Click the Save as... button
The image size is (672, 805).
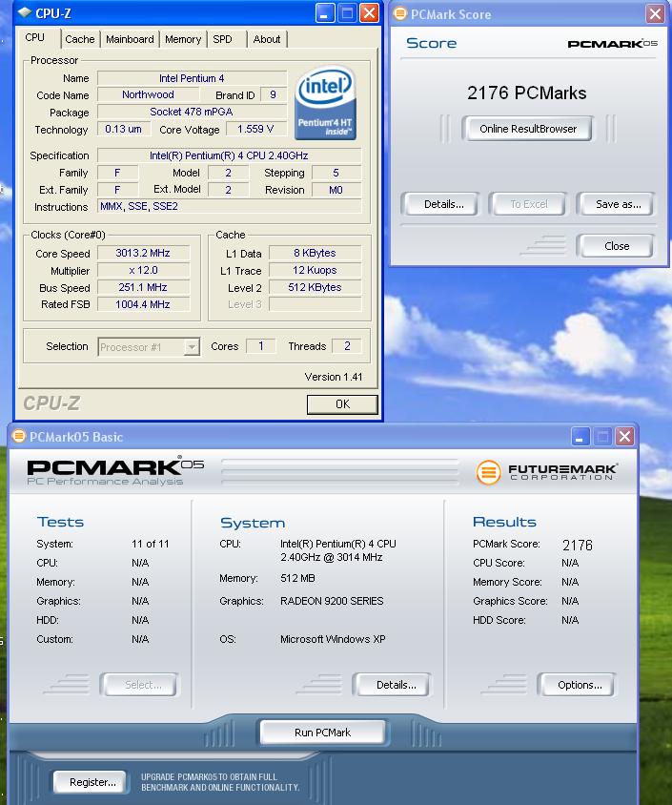pyautogui.click(x=618, y=204)
